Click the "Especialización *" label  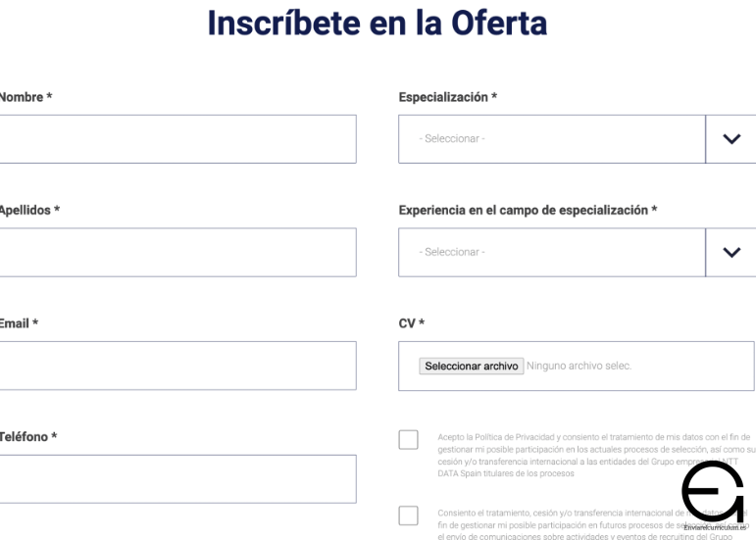447,97
